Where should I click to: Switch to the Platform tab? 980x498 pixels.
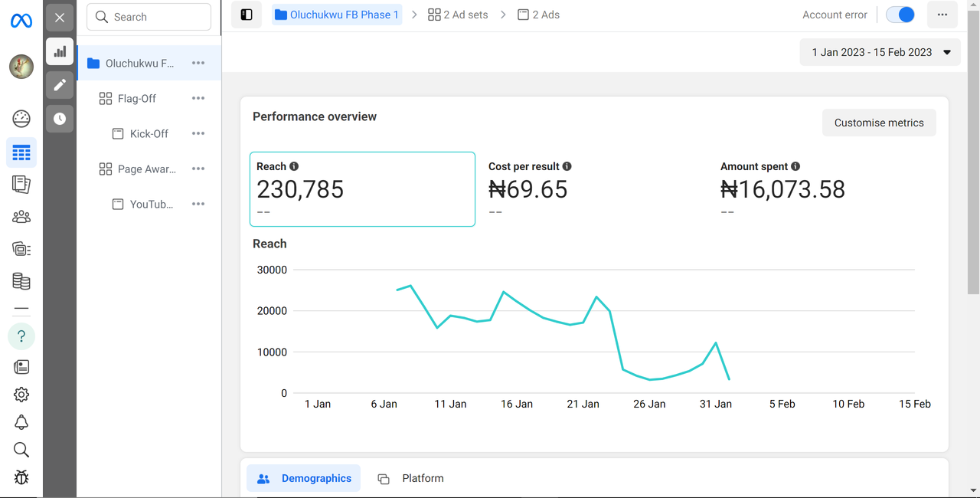pos(411,478)
